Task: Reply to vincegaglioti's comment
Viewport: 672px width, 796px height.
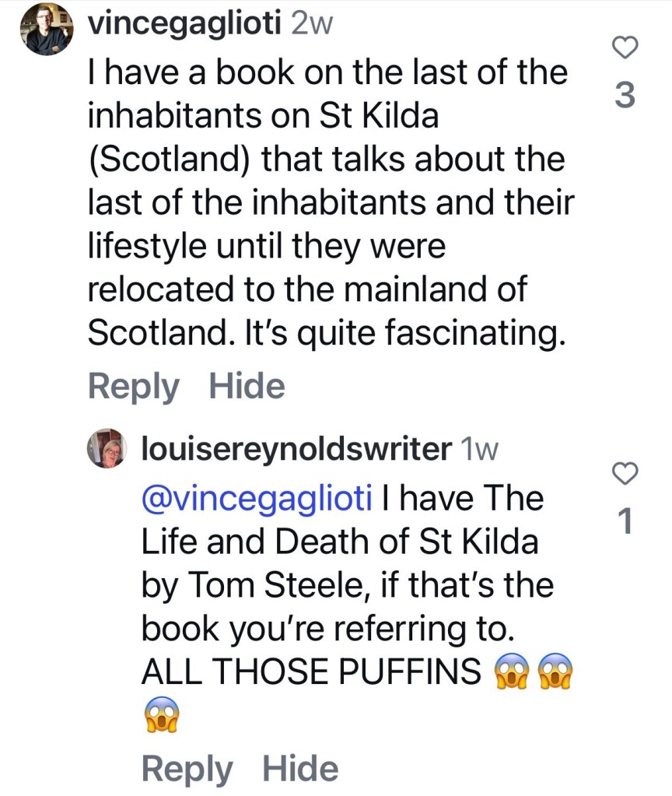Action: [133, 386]
